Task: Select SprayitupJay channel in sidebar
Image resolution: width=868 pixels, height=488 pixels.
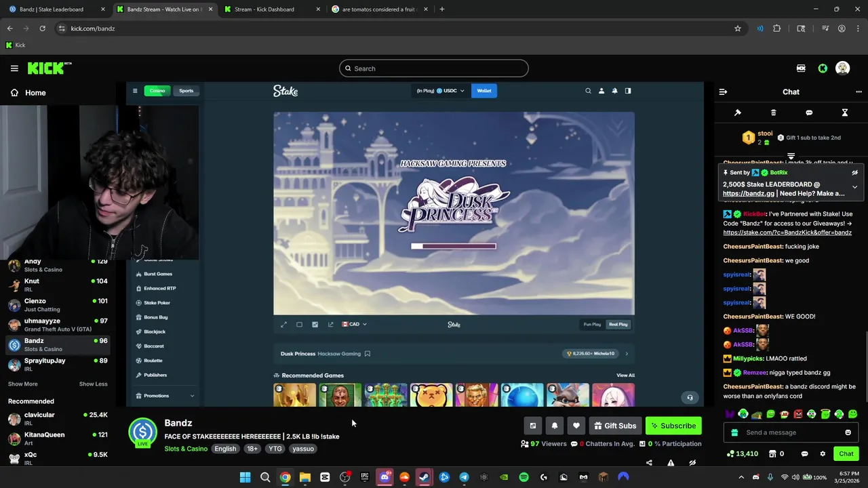Action: [58, 365]
